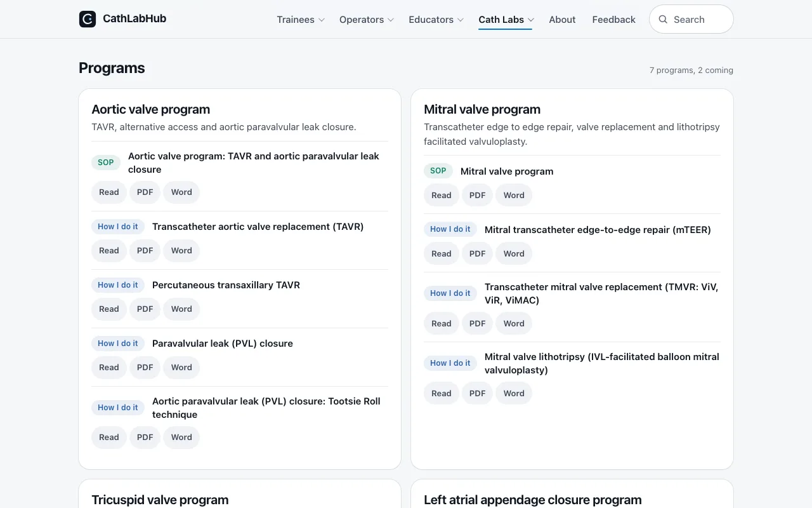Image resolution: width=812 pixels, height=508 pixels.
Task: Get Word file for Mitral edge-to-edge repair
Action: point(514,254)
